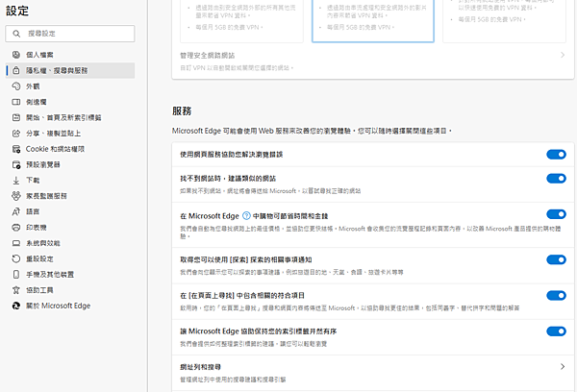
Task: Expand 網址列和搜尋 chevron arrow
Action: pos(563,367)
